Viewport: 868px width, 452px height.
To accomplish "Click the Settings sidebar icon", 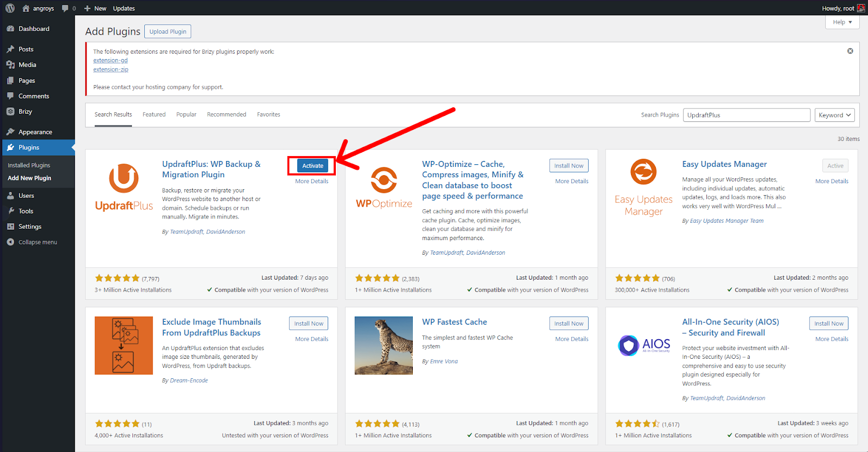I will coord(11,227).
